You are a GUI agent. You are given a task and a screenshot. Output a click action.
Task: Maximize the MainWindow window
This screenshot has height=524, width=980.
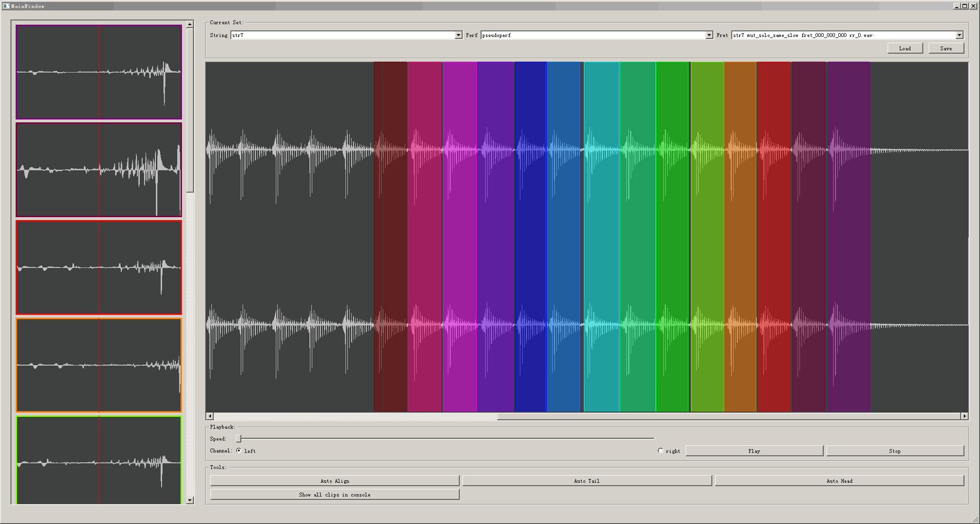pyautogui.click(x=964, y=6)
